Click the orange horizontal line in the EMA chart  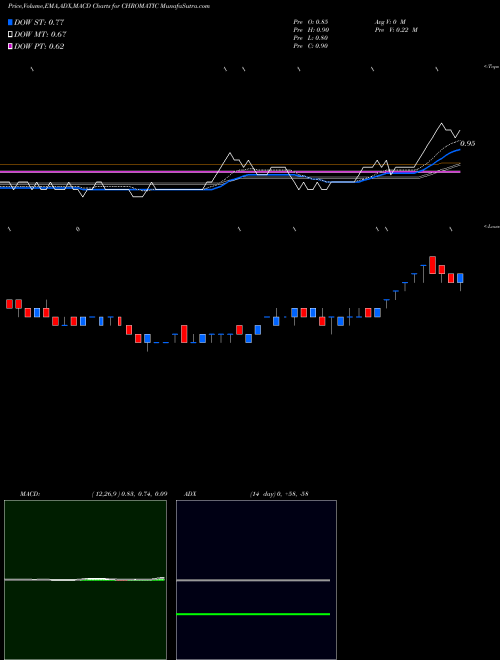click(230, 164)
